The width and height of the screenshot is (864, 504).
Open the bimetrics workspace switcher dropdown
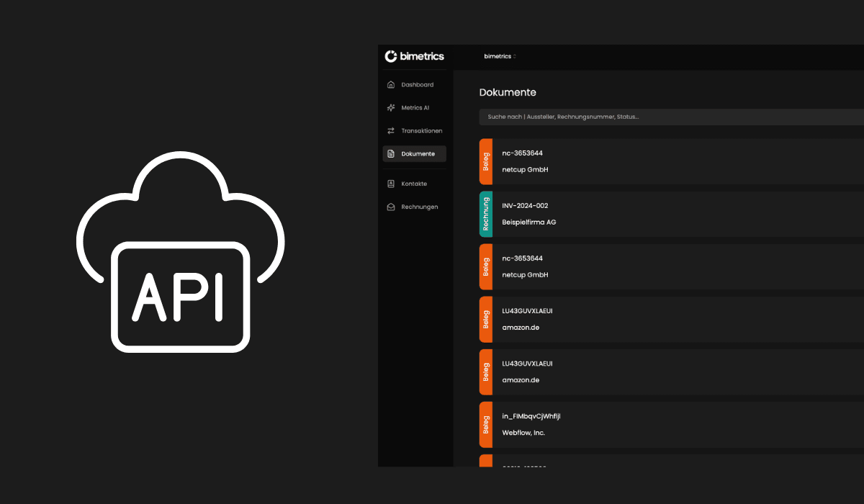point(500,56)
